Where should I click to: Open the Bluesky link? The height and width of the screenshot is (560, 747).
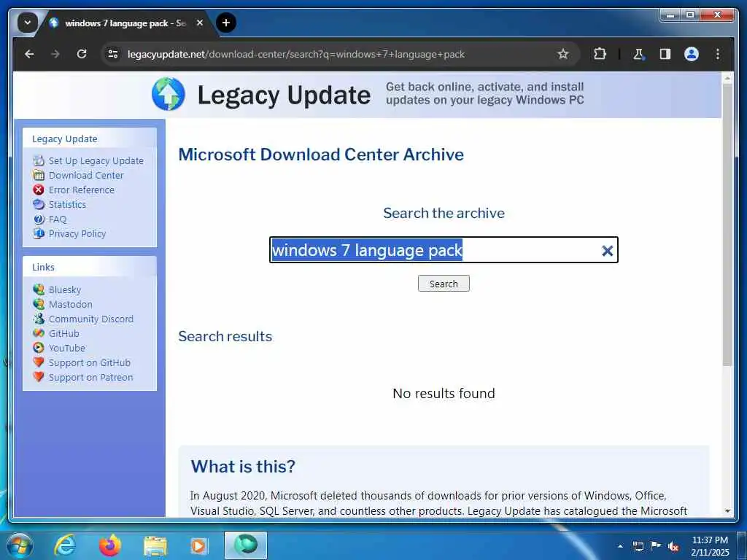[65, 290]
